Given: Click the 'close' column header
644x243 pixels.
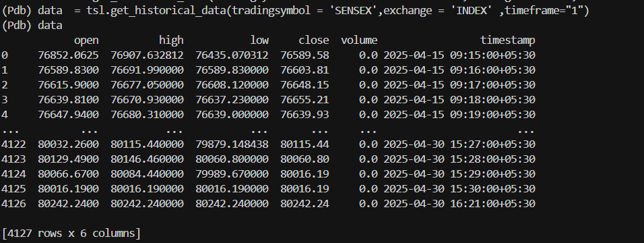Looking at the screenshot, I should click(314, 40).
